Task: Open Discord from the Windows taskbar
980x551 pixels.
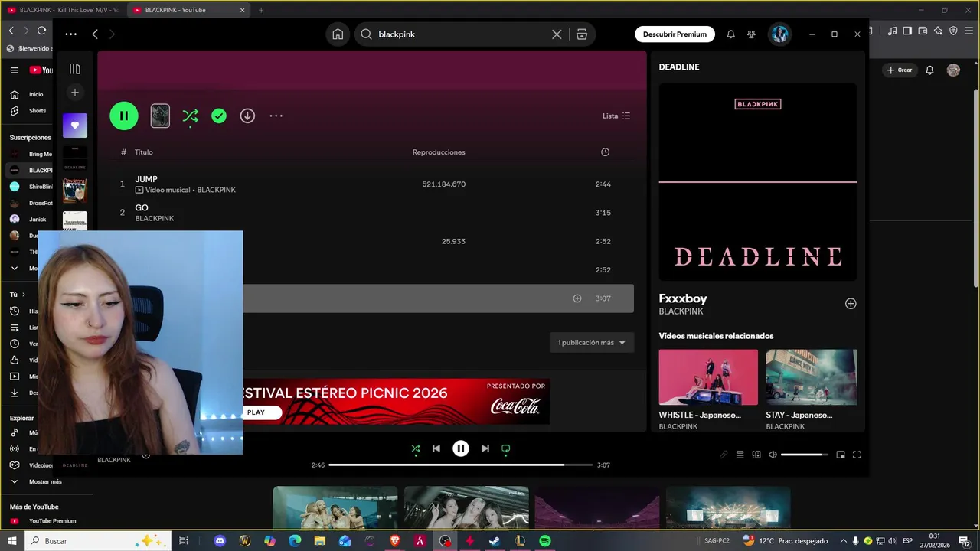Action: tap(220, 541)
